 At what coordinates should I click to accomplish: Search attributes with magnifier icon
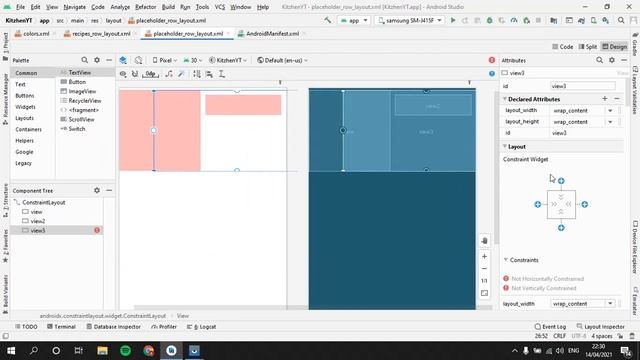[x=599, y=60]
